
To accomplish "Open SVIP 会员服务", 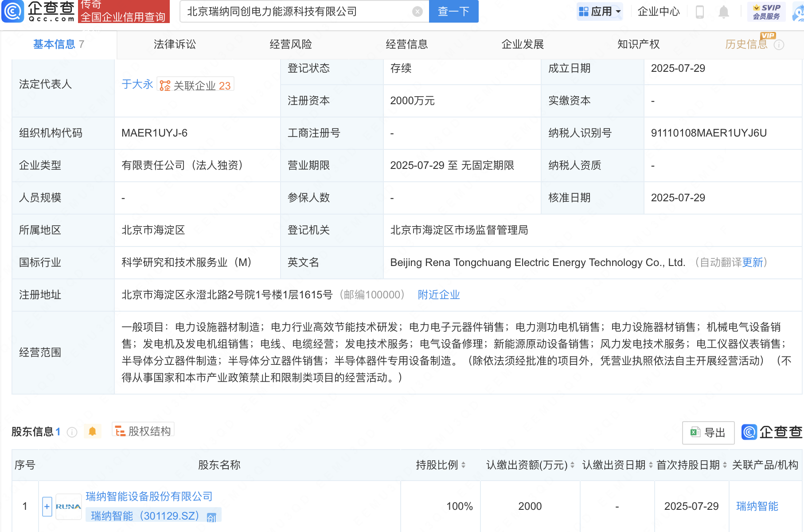I will click(766, 12).
